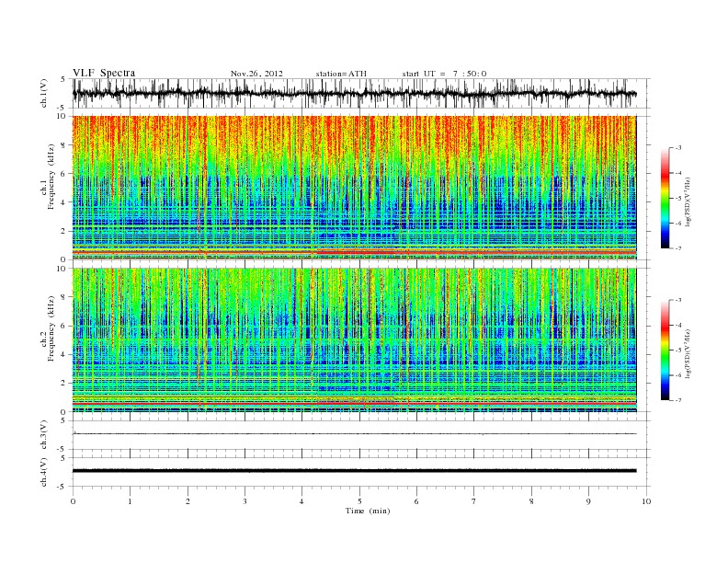Click the "VLF Spectra" plot title

(x=104, y=73)
